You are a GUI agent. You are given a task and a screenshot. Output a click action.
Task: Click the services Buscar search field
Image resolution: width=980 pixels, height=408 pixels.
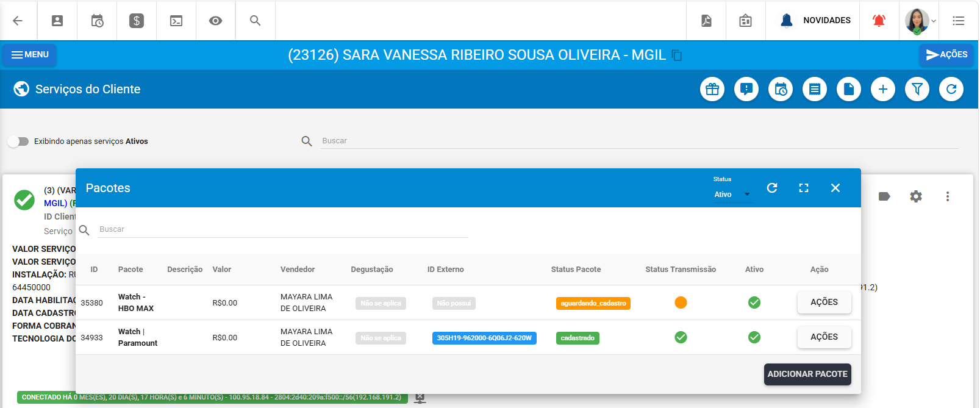[639, 141]
